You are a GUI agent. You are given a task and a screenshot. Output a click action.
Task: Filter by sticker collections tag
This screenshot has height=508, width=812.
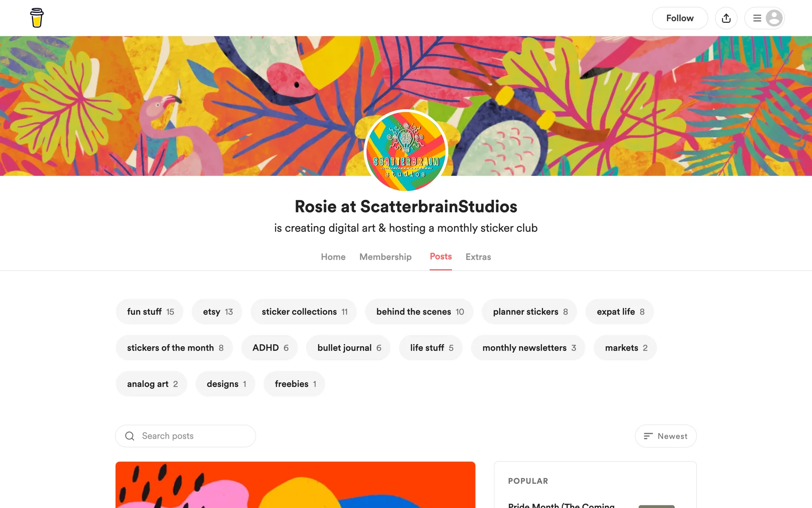tap(304, 312)
